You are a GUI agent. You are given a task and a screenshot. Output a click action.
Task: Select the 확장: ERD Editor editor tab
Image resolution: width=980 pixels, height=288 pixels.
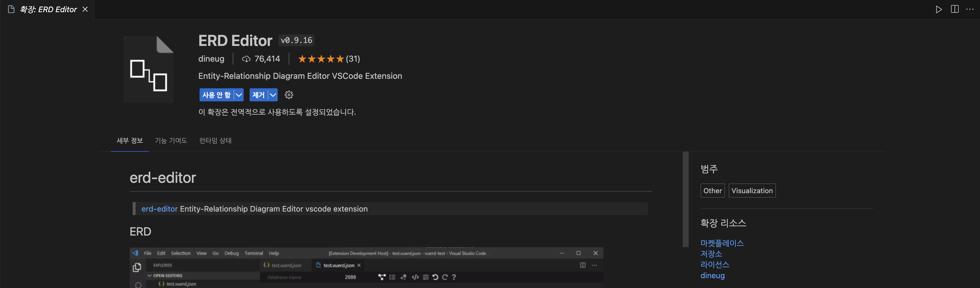tap(47, 9)
